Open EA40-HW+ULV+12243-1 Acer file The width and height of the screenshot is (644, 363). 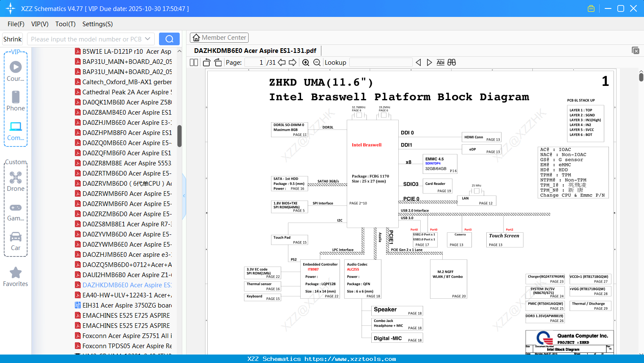[x=123, y=295]
